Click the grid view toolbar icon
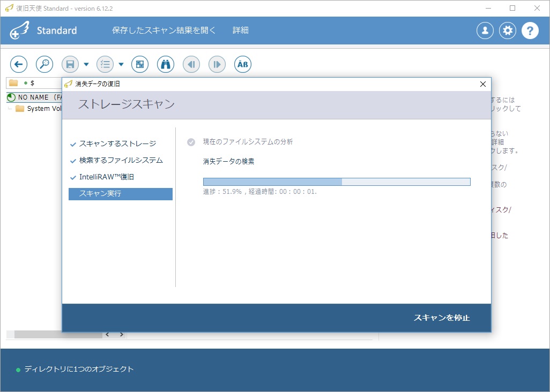550x392 pixels. pyautogui.click(x=140, y=64)
